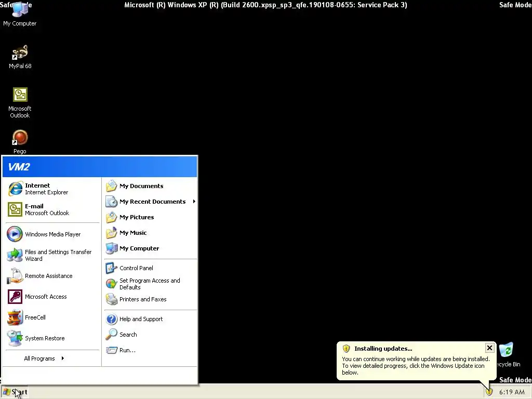Click Printers and Faxes icon
Viewport: 532px width, 399px height.
click(111, 299)
